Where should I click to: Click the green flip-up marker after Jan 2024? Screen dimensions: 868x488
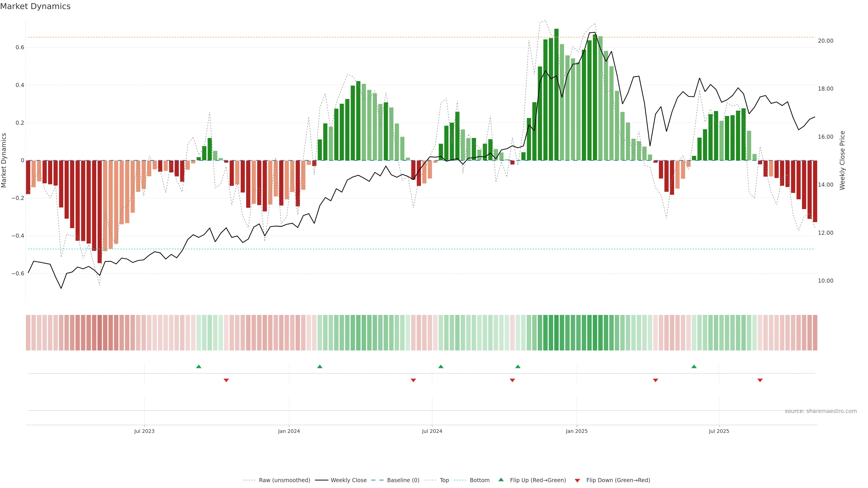[320, 366]
